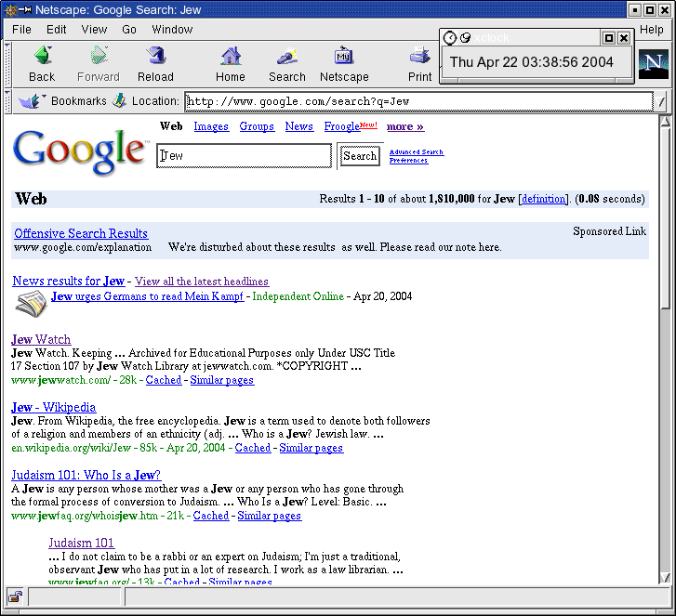Viewport: 676px width, 616px height.
Task: Click the more » link
Action: coord(405,126)
